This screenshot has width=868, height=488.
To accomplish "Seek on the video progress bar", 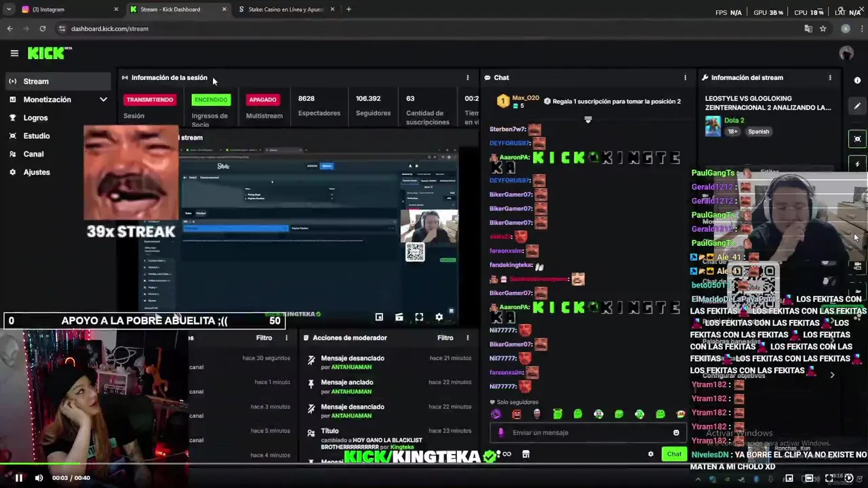I will [x=434, y=465].
